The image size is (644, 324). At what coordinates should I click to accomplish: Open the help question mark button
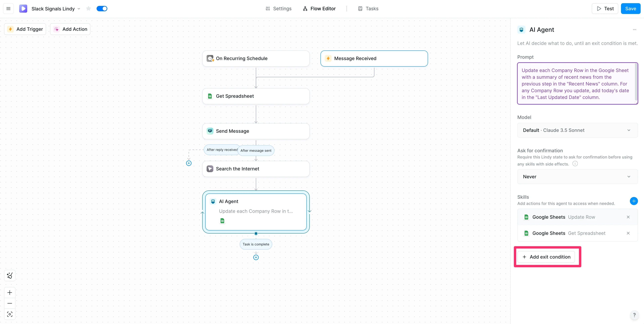(634, 315)
